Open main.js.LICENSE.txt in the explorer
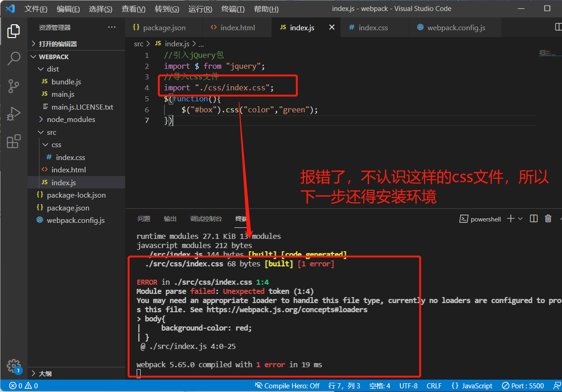Viewport: 562px width, 392px height. pos(76,107)
